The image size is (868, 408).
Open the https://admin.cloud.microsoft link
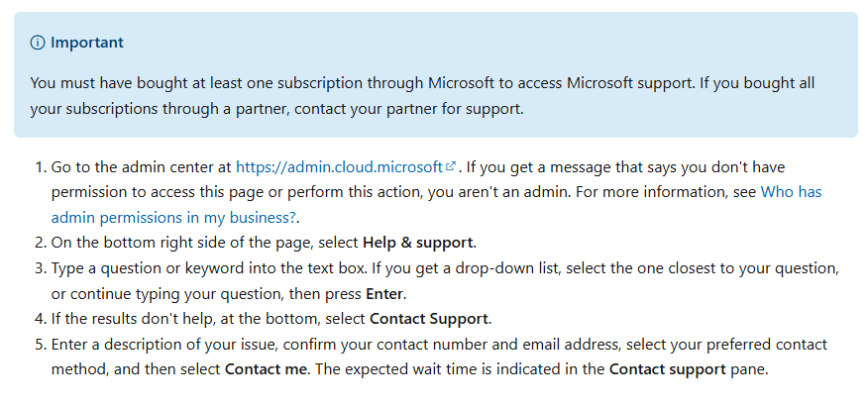pyautogui.click(x=340, y=167)
